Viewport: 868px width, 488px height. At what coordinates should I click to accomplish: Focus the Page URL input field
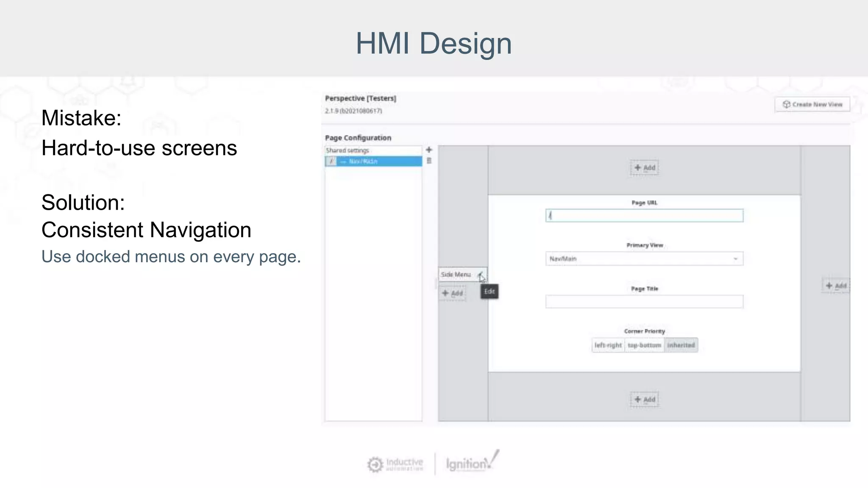coord(644,216)
